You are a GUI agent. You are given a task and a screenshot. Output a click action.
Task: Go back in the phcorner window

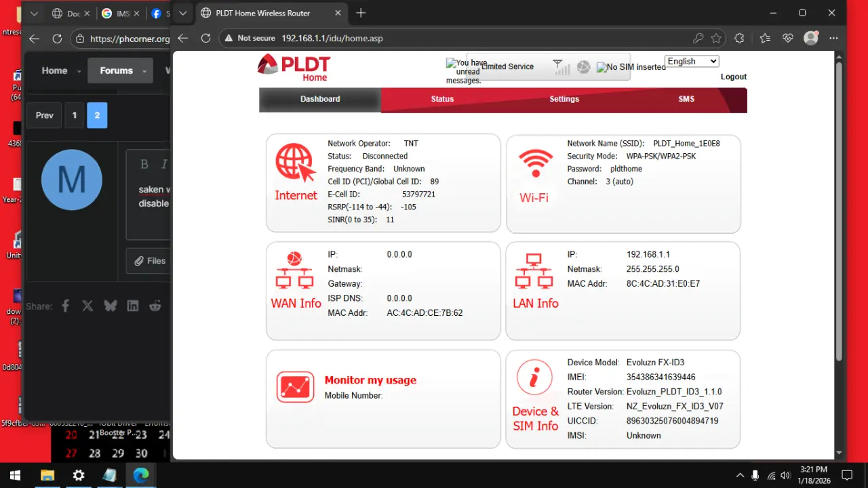point(34,39)
